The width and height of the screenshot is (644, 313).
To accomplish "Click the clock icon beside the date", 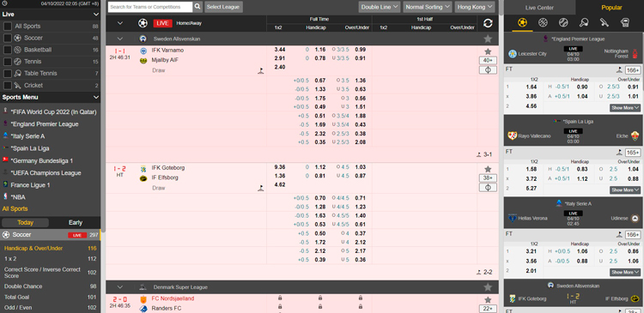I will coord(5,3).
